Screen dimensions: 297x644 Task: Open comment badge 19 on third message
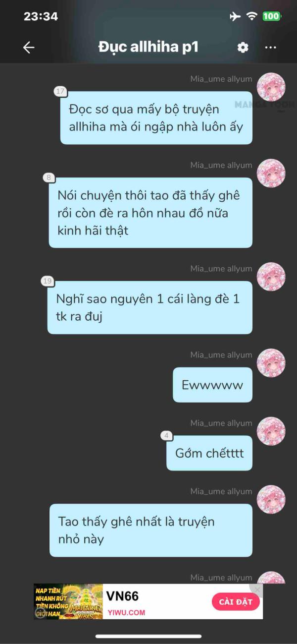pos(48,281)
